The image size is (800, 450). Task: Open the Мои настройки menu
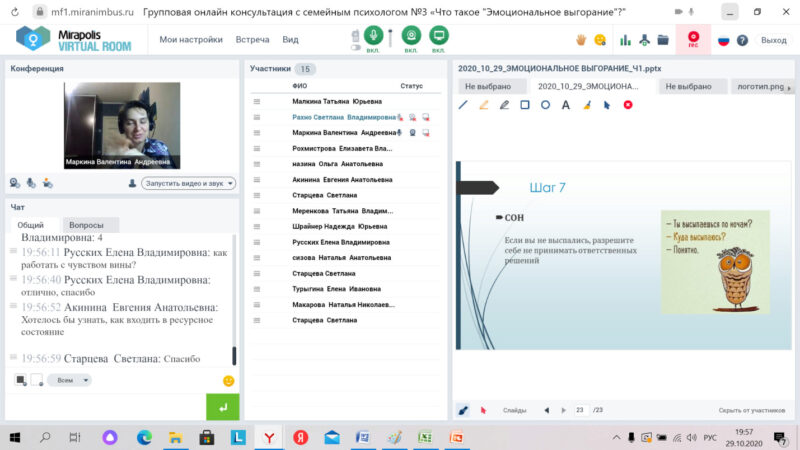coord(191,39)
